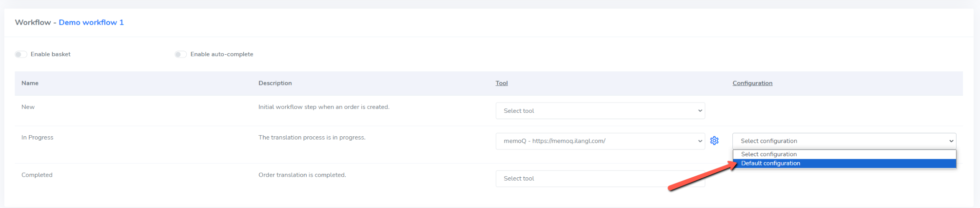Toggle the Enable basket switch
The height and width of the screenshot is (208, 980).
(x=21, y=54)
